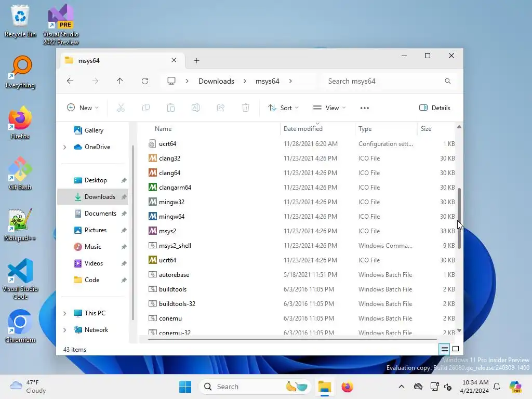
Task: Select the Notepad++ desktop shortcut
Action: (x=20, y=224)
